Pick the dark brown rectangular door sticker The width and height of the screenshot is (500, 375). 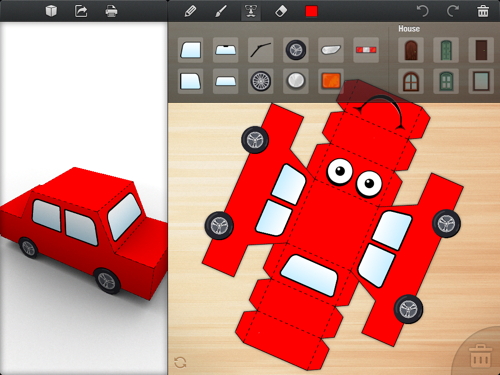pos(481,50)
